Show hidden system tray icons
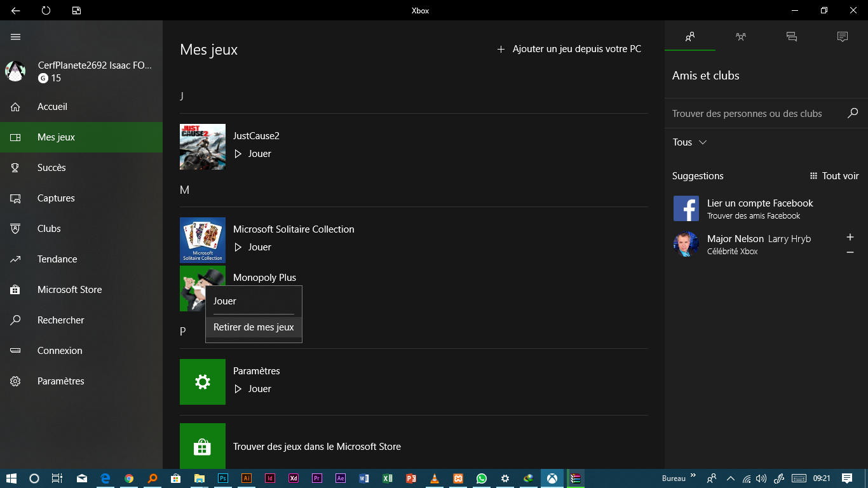Screen dimensions: 868x488 pyautogui.click(x=731, y=478)
